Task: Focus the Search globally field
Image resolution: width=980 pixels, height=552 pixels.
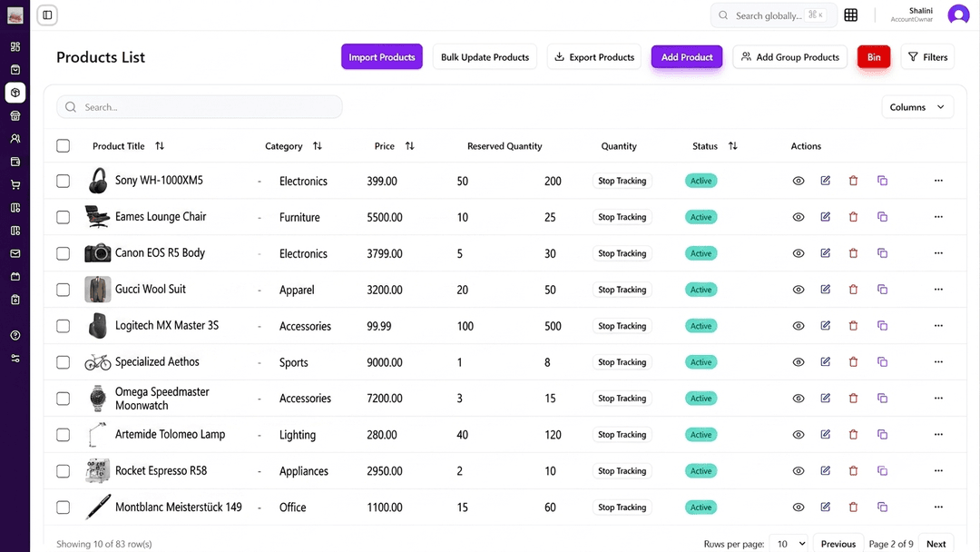Action: pyautogui.click(x=774, y=15)
